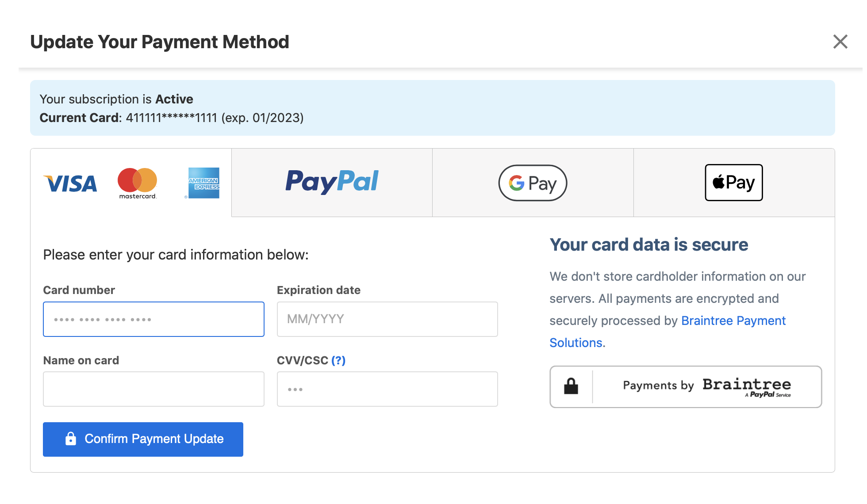Dismiss the payment update dialog
Screen dimensions: 867x504
[x=840, y=42]
